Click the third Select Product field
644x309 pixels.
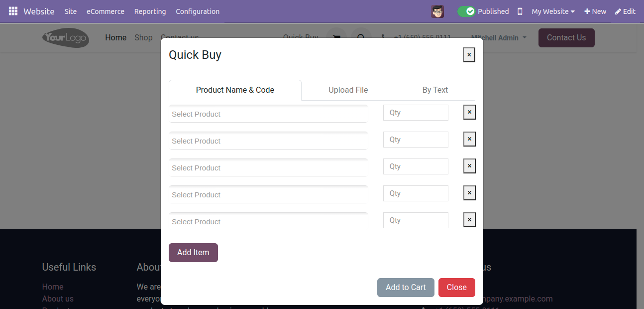pos(268,167)
